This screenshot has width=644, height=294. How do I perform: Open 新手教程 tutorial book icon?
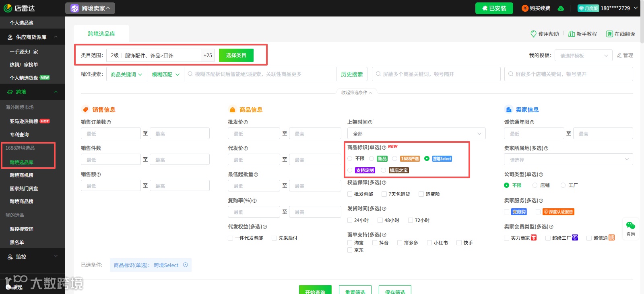tap(571, 34)
